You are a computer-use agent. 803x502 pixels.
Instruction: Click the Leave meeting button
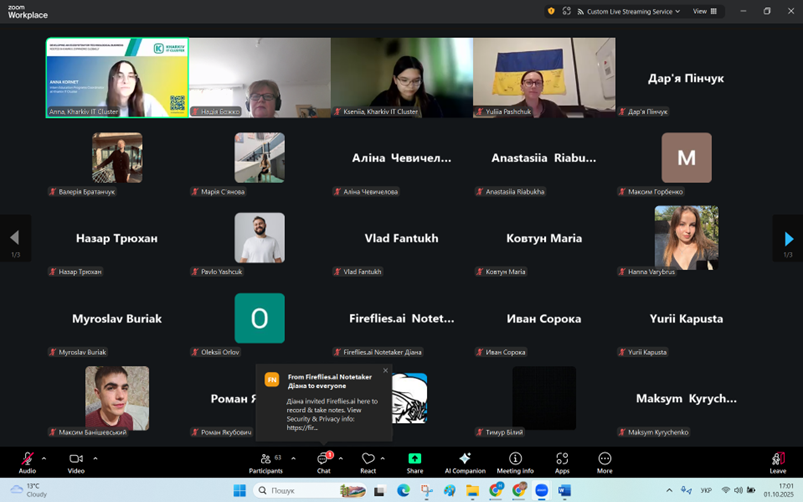coord(777,460)
